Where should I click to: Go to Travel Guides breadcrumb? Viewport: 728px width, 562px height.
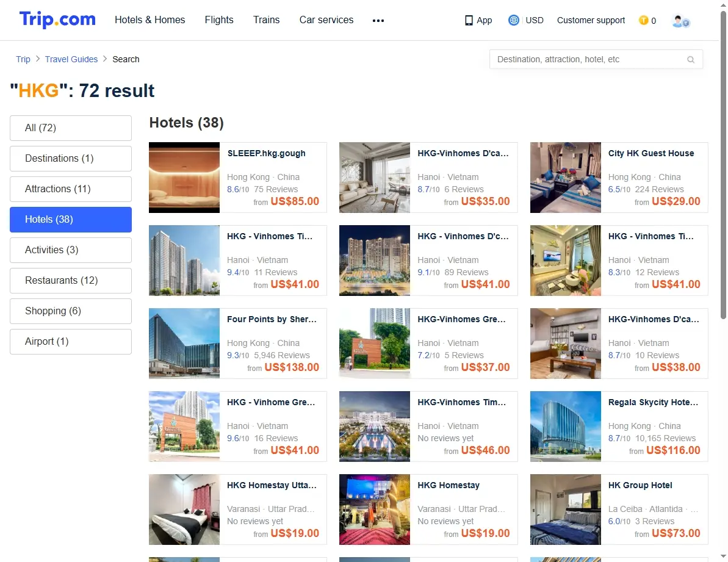71,59
